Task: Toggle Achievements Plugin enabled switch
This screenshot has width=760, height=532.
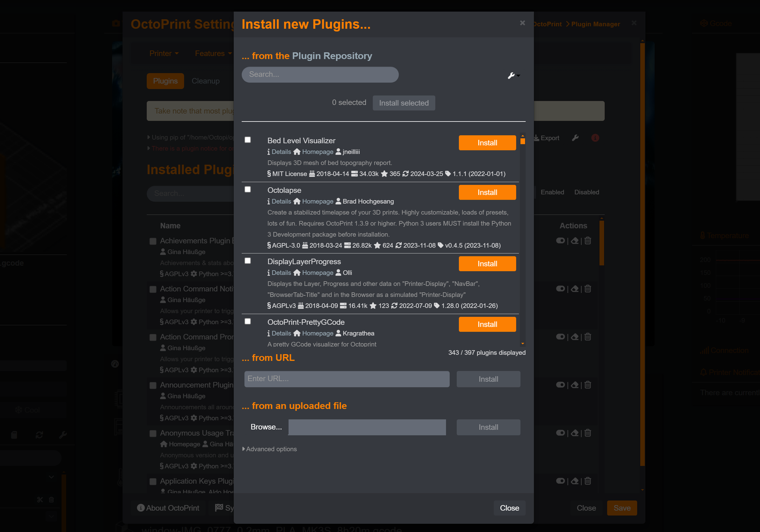Action: (x=560, y=241)
